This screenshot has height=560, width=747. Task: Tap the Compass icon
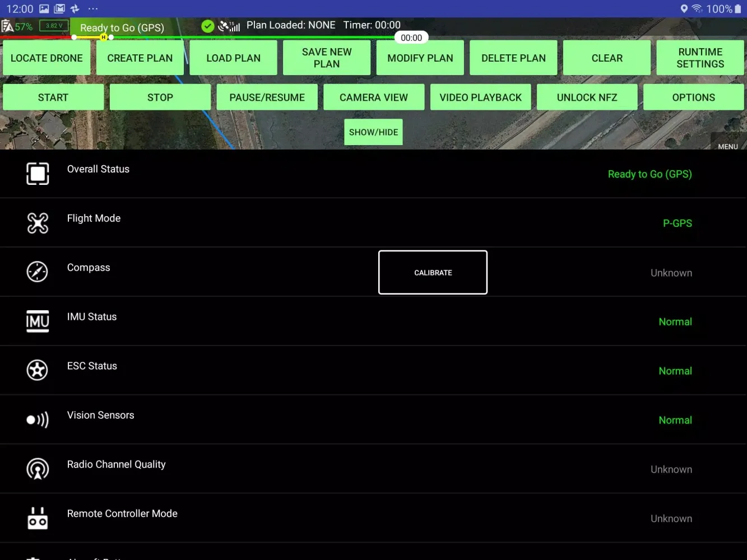coord(38,272)
